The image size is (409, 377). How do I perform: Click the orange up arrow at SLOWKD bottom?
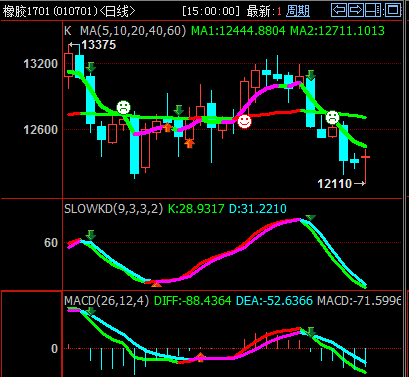156,284
